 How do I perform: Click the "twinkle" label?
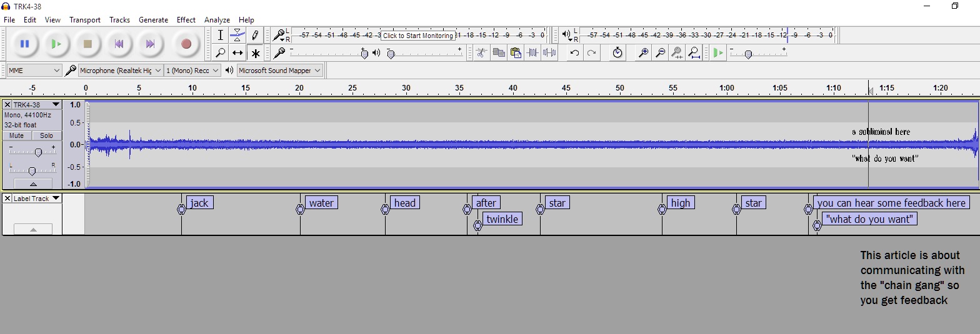[x=502, y=219]
